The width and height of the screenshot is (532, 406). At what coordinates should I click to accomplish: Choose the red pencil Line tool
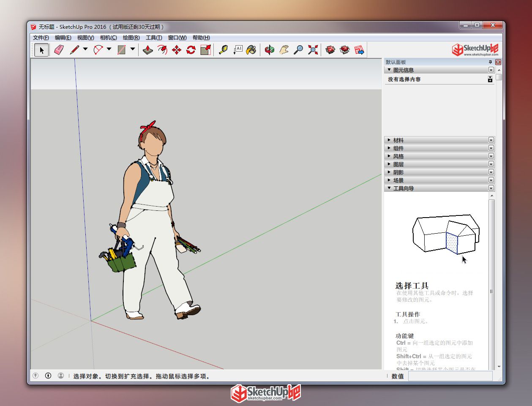[74, 50]
